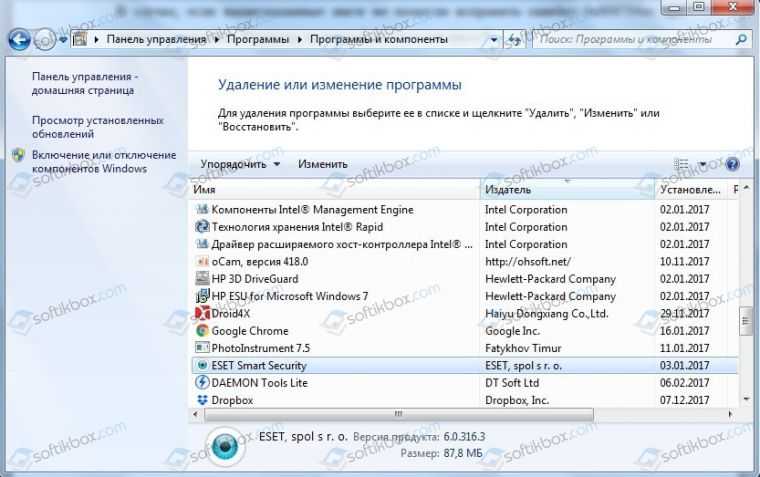This screenshot has width=760, height=477.
Task: Click the vertical scrollbar thumb
Action: pos(746,321)
